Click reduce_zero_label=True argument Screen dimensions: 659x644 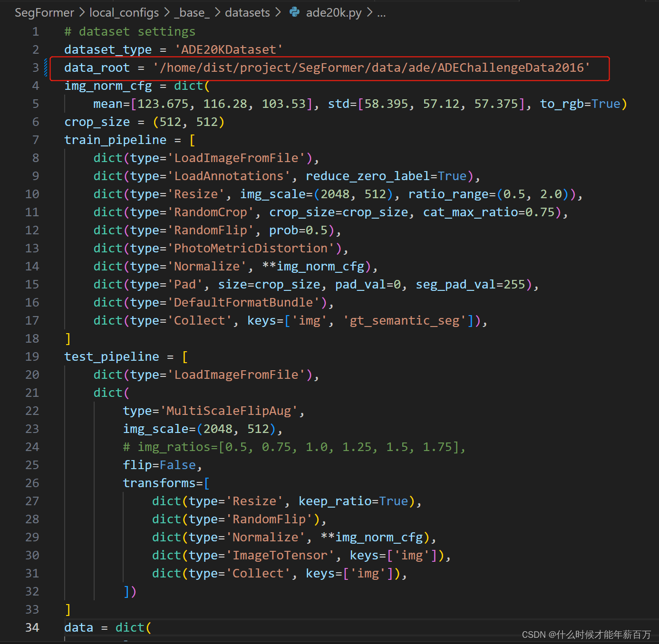click(386, 176)
